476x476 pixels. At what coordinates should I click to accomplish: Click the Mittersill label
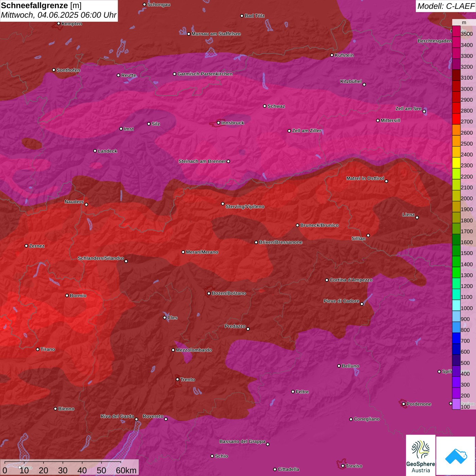coord(390,120)
